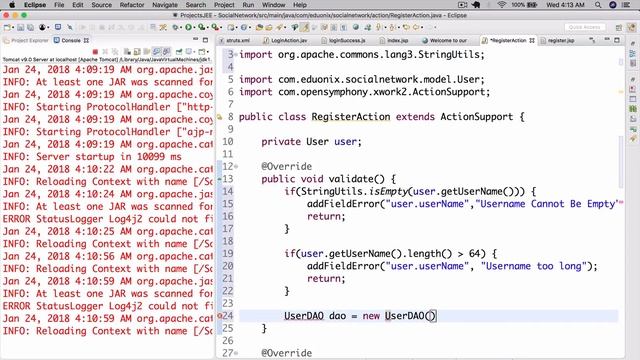Open the Next Annotation dropdown arrow

point(385,27)
